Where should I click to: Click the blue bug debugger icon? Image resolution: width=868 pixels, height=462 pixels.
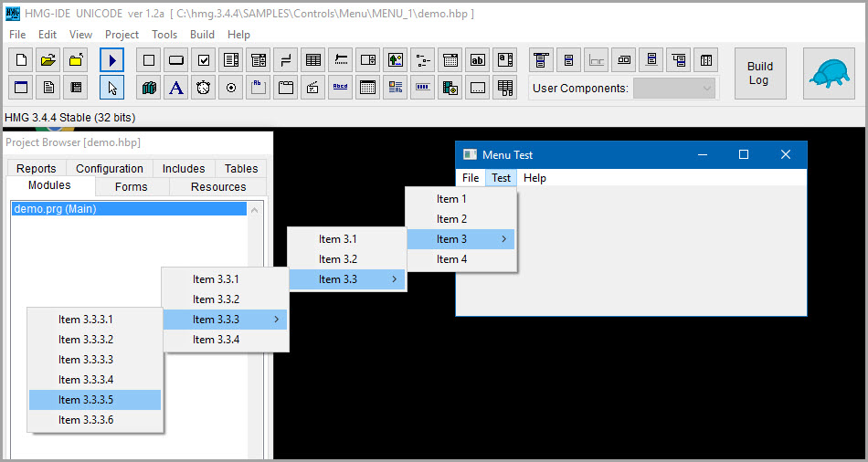829,73
